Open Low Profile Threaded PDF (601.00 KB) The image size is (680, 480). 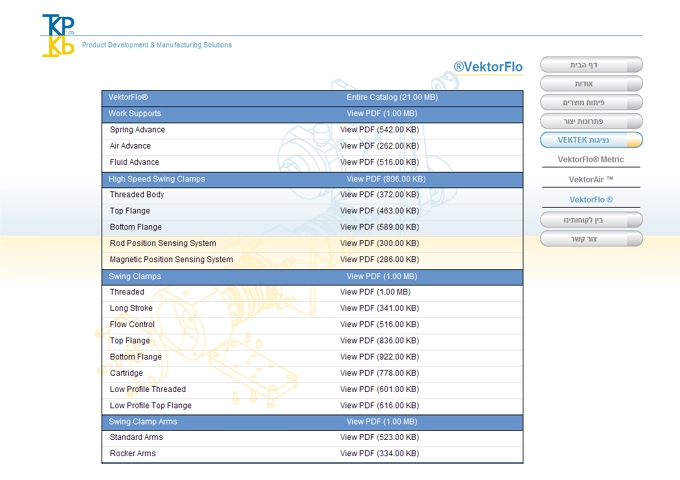click(x=379, y=389)
